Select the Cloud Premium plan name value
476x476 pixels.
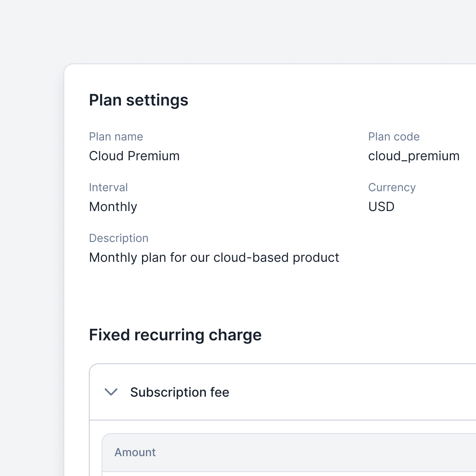point(134,156)
